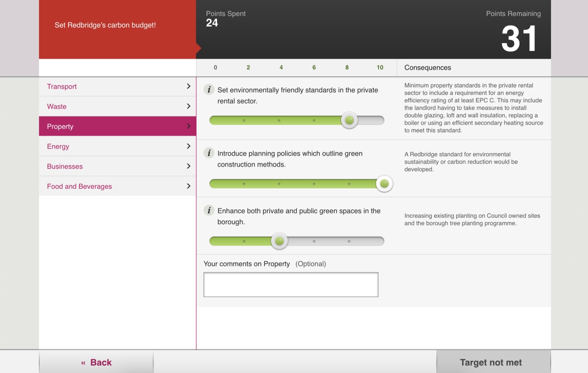
Task: Select the green construction slider knob
Action: pyautogui.click(x=383, y=183)
